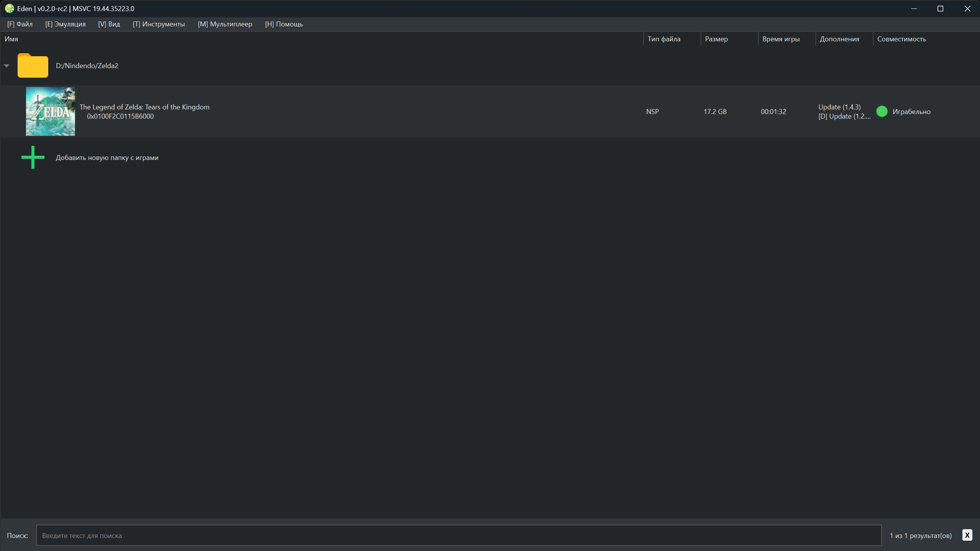Clear search with the X button
The width and height of the screenshot is (980, 551).
tap(967, 535)
